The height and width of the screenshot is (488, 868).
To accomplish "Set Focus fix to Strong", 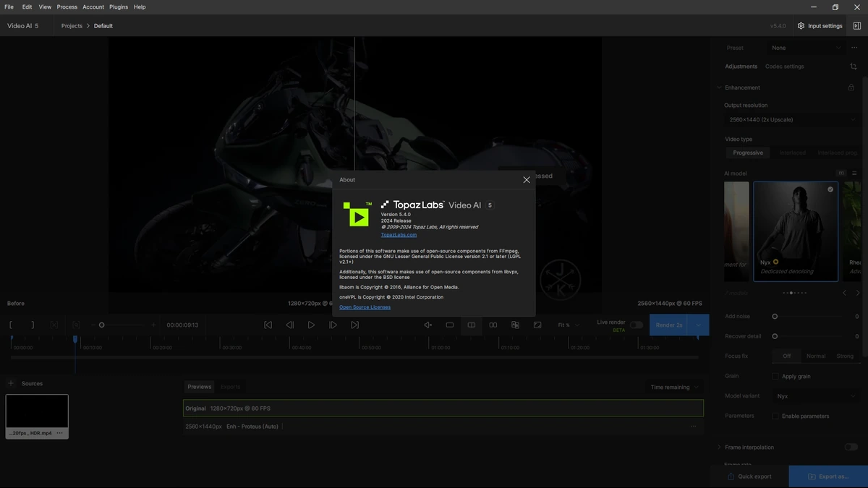I will pos(845,356).
